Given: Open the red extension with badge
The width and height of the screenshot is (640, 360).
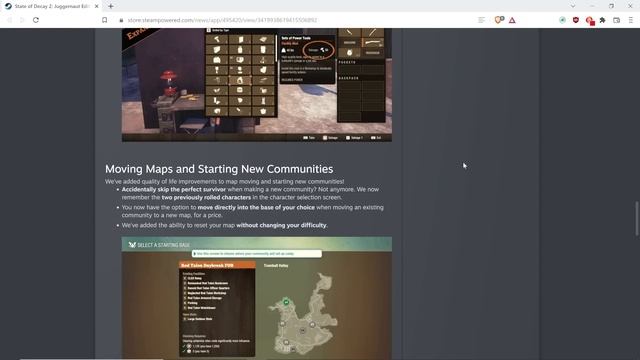Looking at the screenshot, I should (x=590, y=20).
